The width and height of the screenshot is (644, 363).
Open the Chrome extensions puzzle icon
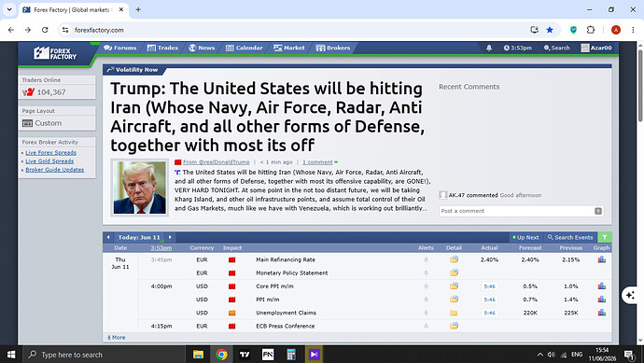[x=590, y=30]
